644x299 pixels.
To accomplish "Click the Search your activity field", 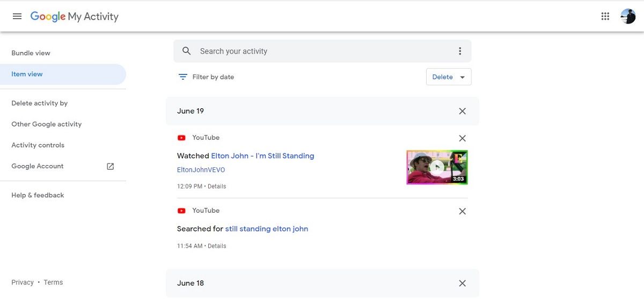I will 323,51.
